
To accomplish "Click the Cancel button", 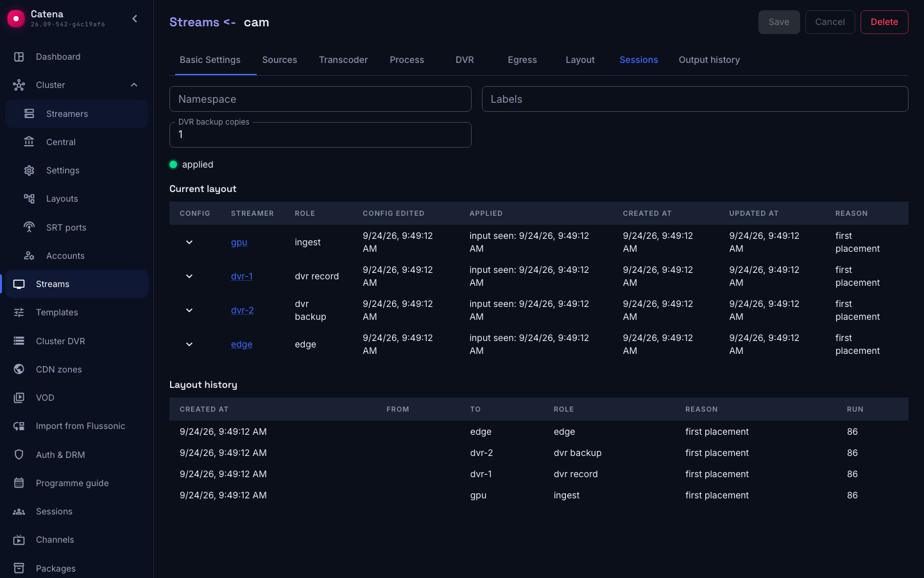I will [x=830, y=22].
